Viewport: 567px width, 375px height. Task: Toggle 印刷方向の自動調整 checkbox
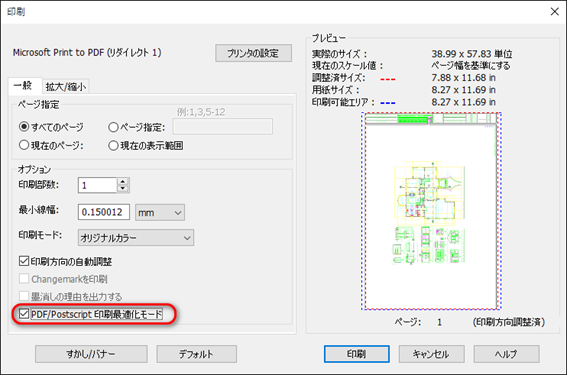[24, 261]
